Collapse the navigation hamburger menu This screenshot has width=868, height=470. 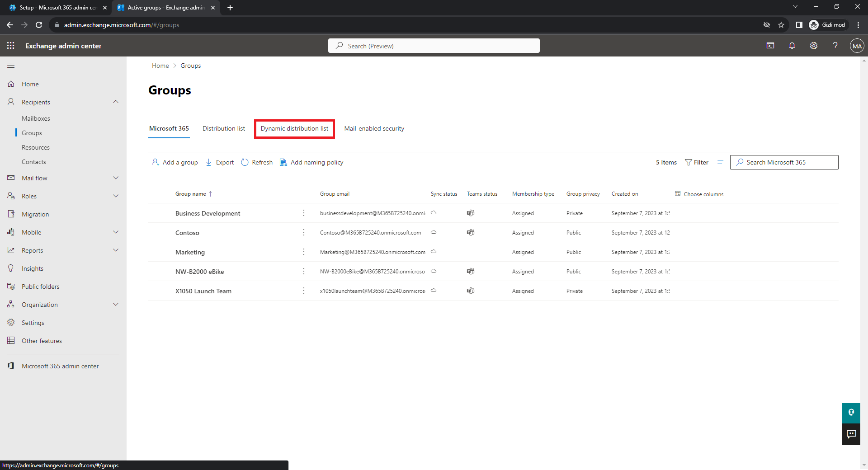[x=11, y=66]
